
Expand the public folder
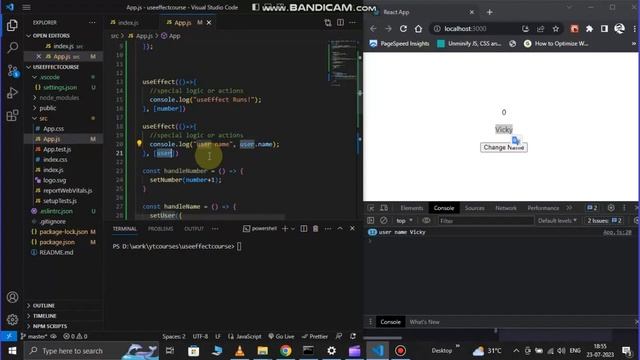click(x=48, y=108)
